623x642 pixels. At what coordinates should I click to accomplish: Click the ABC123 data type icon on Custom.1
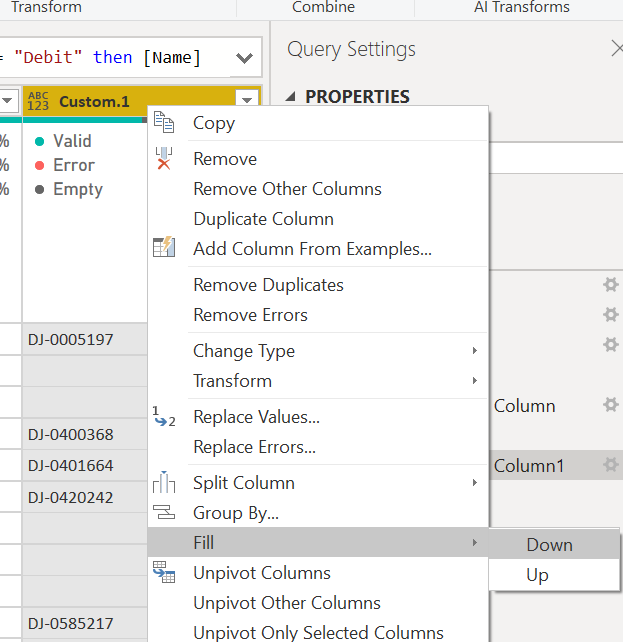38,101
